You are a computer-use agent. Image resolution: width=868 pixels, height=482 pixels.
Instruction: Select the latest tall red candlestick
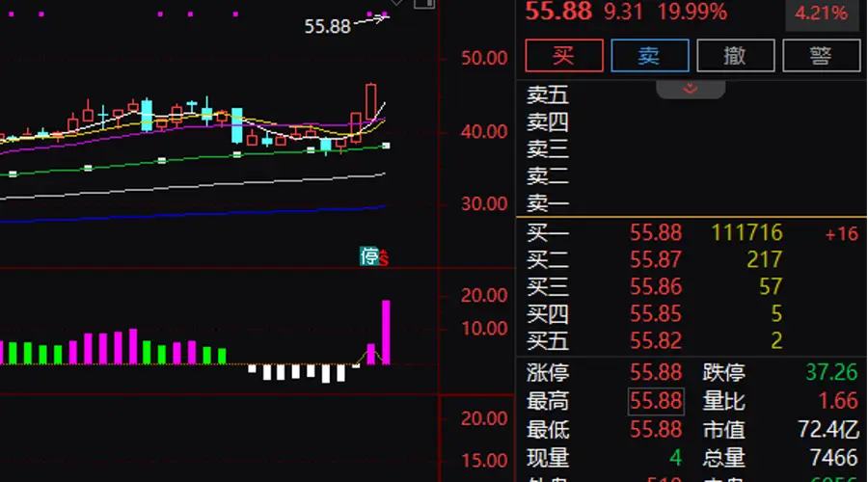370,102
